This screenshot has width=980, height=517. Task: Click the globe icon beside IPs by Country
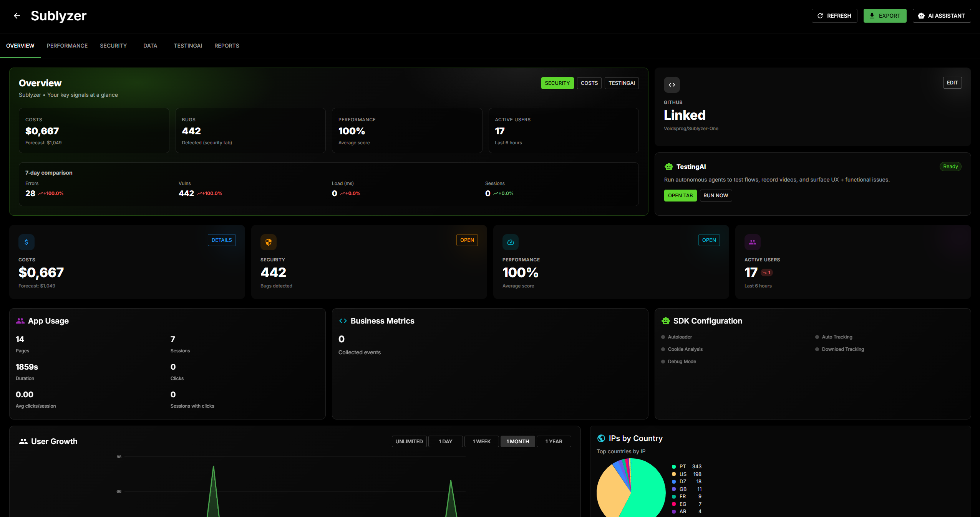[601, 438]
